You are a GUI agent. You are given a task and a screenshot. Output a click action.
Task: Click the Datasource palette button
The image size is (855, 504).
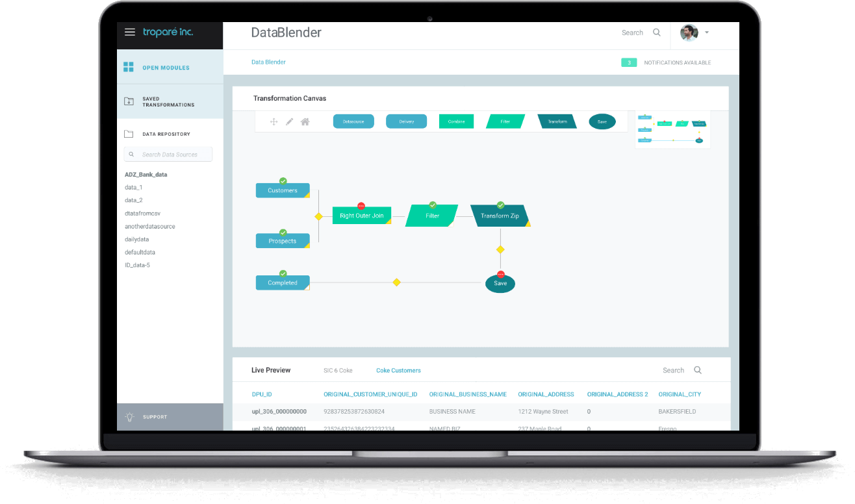(353, 121)
